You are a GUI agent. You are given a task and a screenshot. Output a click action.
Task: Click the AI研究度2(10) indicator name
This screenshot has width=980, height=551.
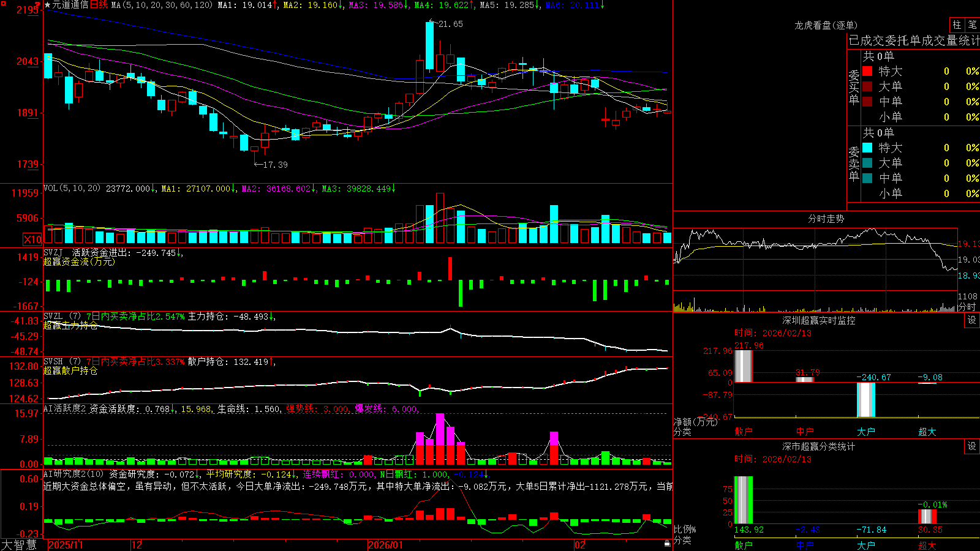74,474
